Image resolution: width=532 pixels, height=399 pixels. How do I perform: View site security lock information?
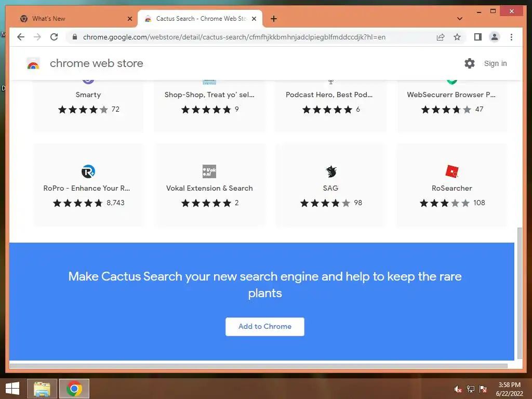click(75, 37)
